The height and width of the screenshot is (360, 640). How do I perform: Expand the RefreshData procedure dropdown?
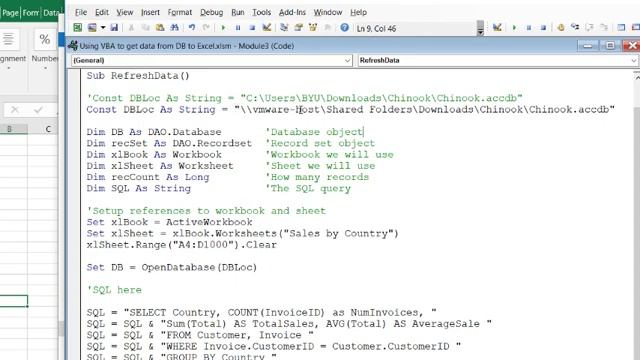[633, 60]
